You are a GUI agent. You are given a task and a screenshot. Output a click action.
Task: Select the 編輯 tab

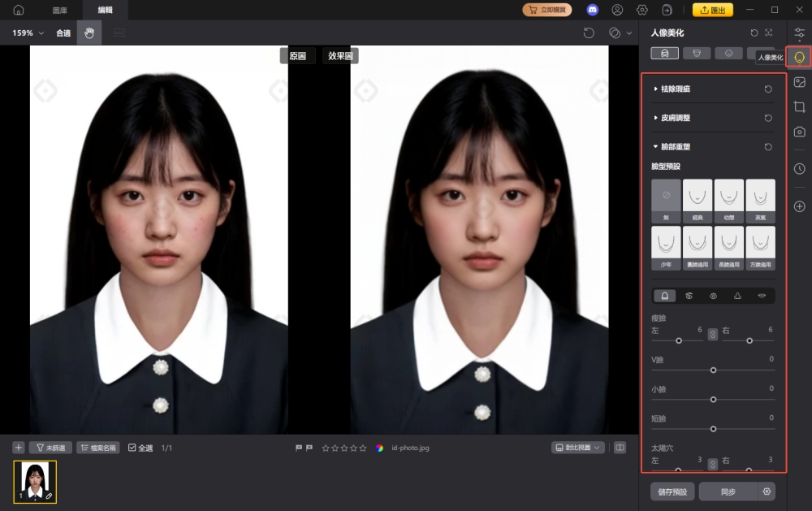[106, 10]
